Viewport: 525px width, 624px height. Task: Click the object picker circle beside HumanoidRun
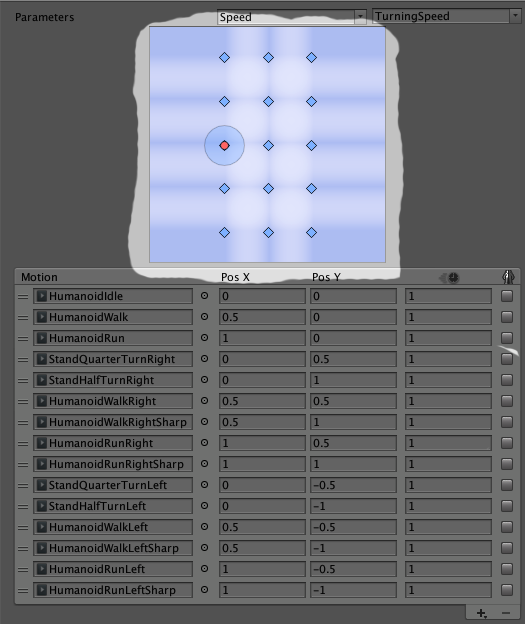pos(204,338)
